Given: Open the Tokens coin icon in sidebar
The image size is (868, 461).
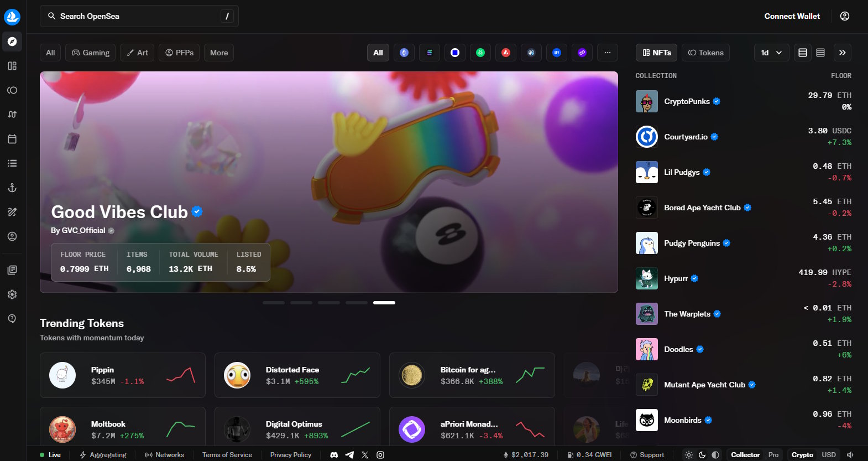Looking at the screenshot, I should point(12,90).
